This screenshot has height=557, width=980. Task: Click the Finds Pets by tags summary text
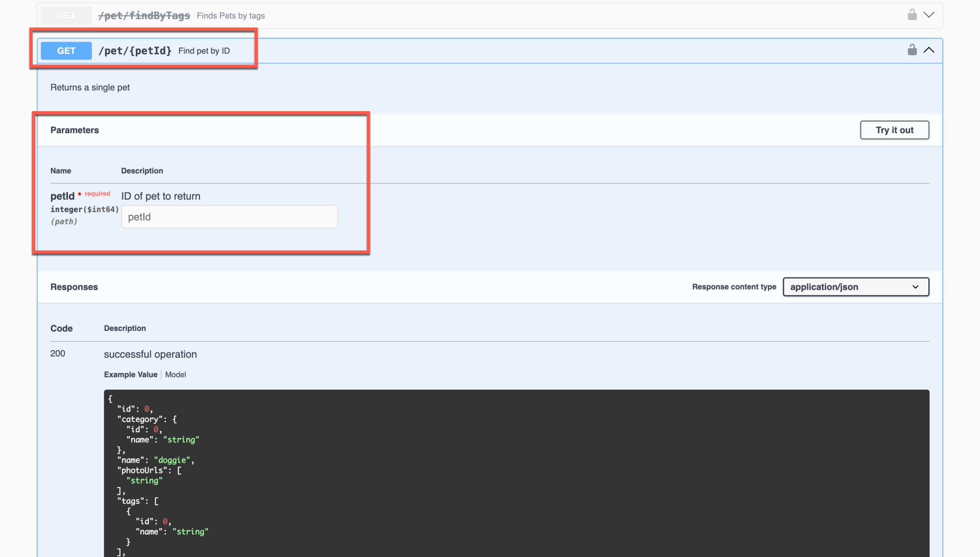[x=230, y=15]
